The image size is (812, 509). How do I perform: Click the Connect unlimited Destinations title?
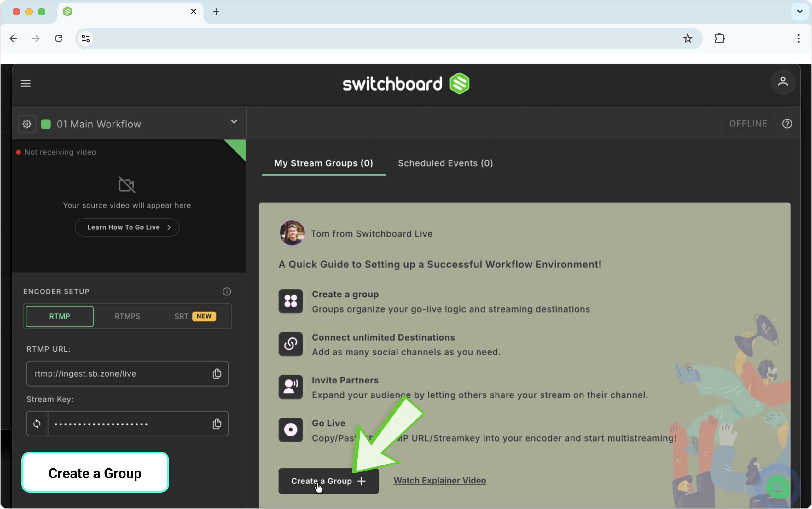(x=383, y=337)
